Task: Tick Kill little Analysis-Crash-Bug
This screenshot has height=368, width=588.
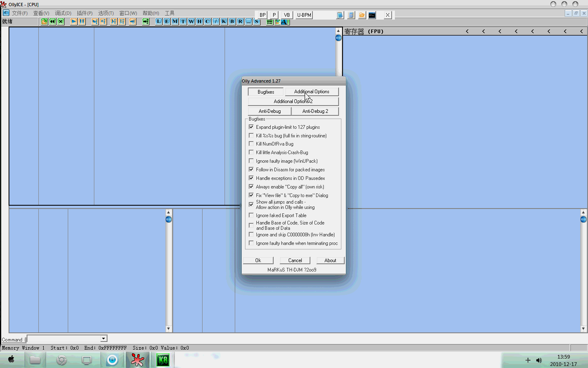Action: pyautogui.click(x=251, y=152)
